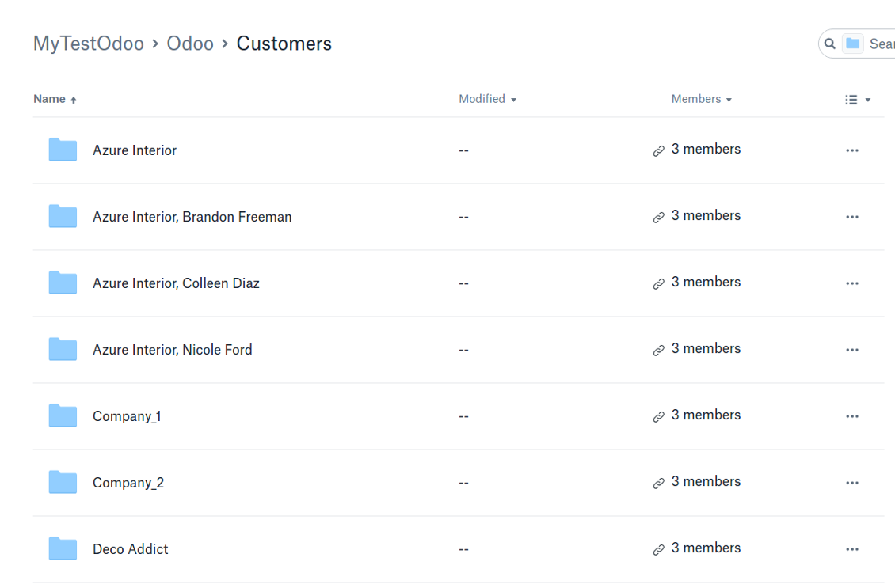
Task: Click the Deco Addict folder icon
Action: [x=63, y=548]
